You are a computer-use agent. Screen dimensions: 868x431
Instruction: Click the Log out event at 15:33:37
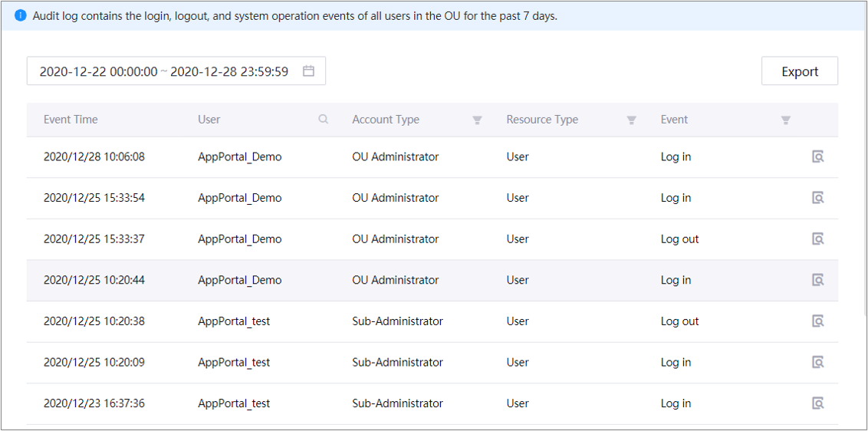point(679,239)
